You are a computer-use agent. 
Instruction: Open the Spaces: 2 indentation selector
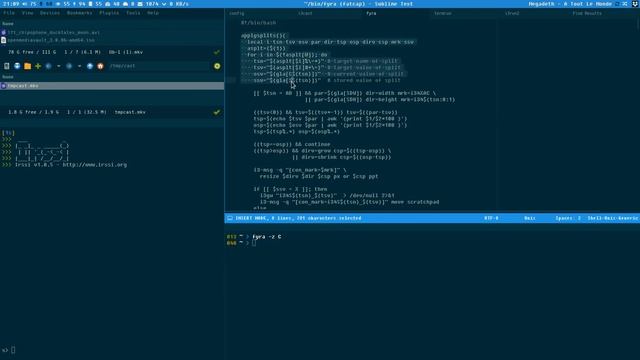click(x=568, y=218)
